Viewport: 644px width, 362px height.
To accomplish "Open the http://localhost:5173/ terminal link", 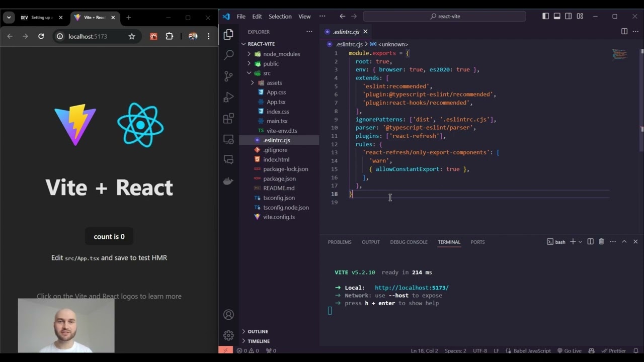I will tap(412, 288).
